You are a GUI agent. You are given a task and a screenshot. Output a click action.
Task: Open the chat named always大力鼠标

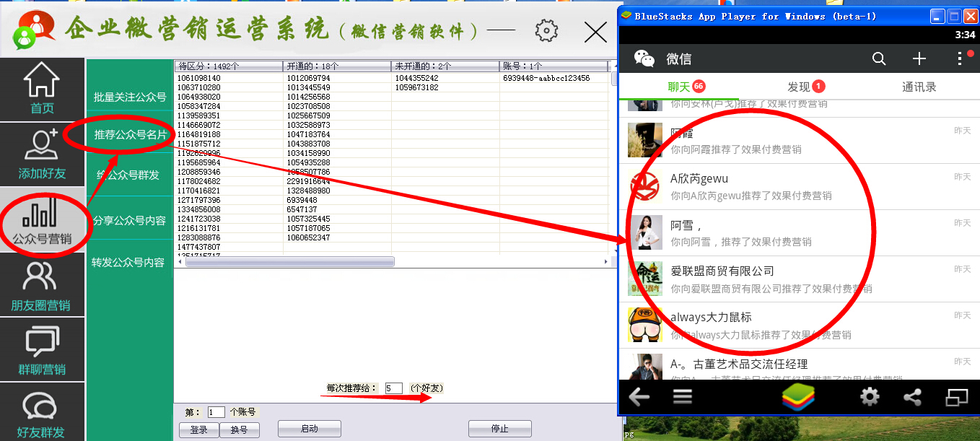pos(800,326)
